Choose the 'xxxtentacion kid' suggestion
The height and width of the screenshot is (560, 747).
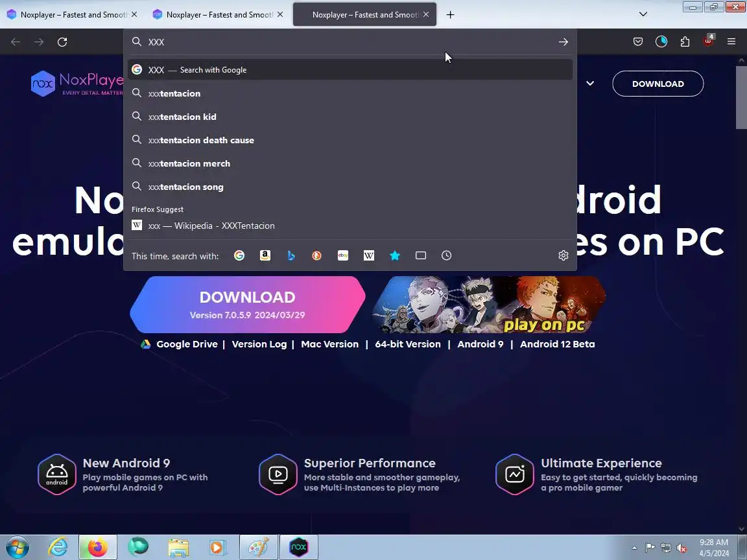(x=350, y=117)
